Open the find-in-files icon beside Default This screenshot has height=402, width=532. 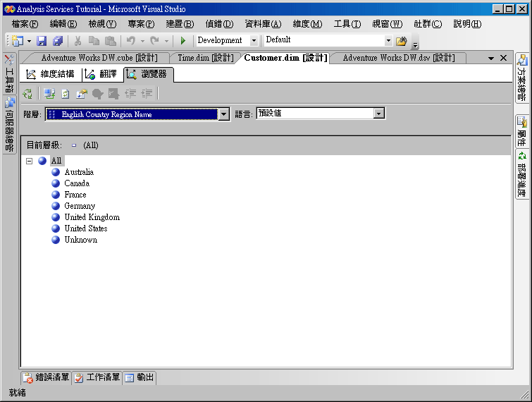[402, 41]
